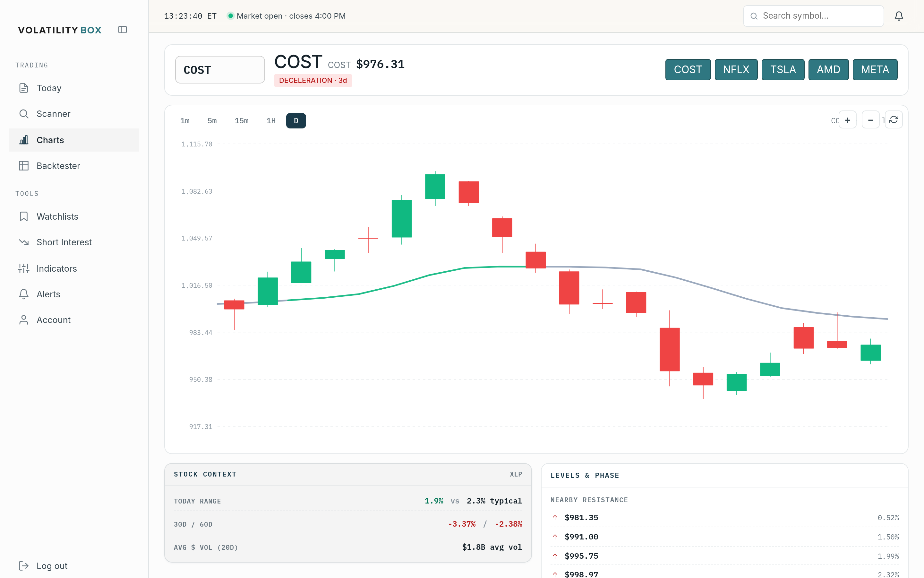This screenshot has width=924, height=578.
Task: Click the Charts bar-chart icon
Action: 24,140
